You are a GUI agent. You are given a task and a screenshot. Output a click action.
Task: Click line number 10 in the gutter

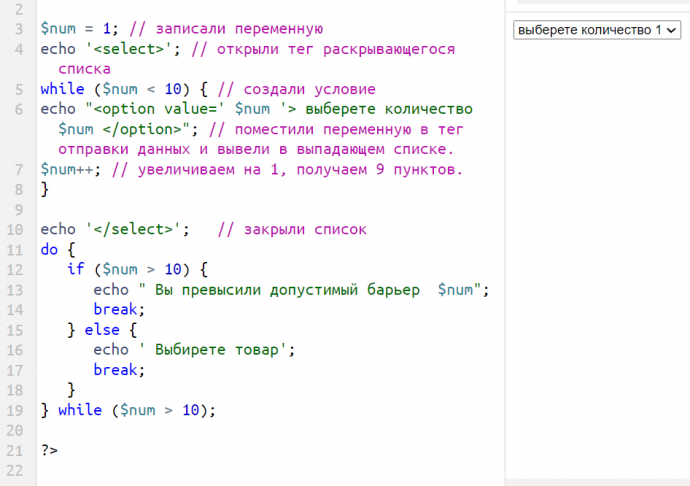point(15,230)
